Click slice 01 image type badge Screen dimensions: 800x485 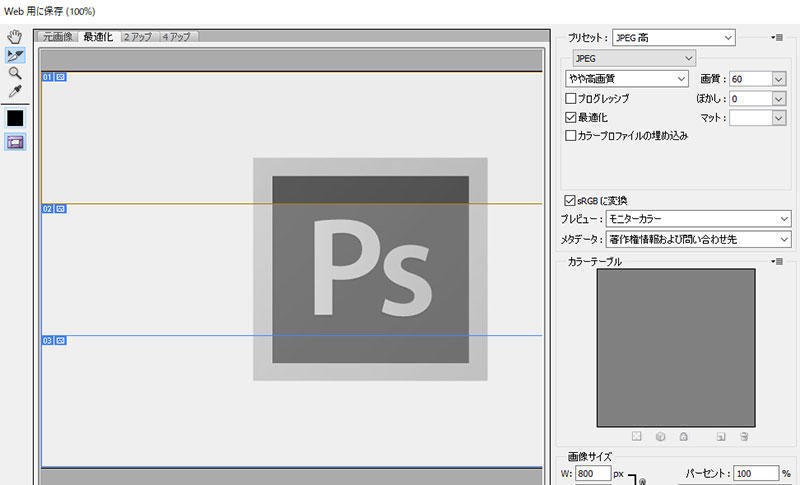[60, 77]
